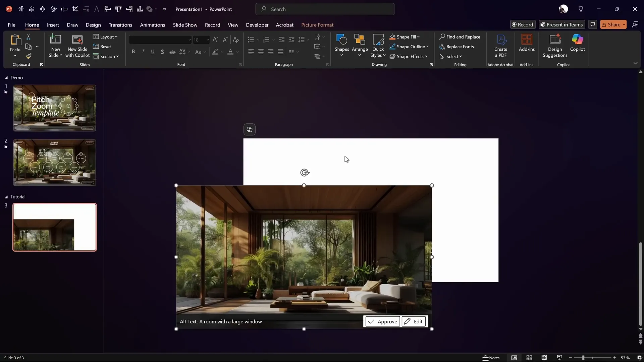The height and width of the screenshot is (362, 644).
Task: Open the font size dropdown
Action: (x=207, y=40)
